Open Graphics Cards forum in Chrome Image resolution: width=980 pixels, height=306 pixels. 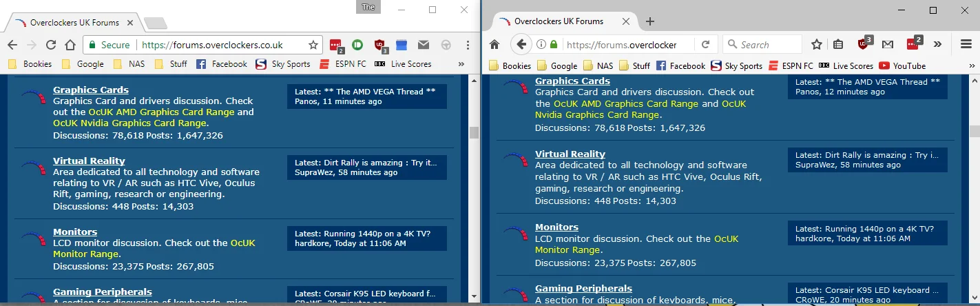pyautogui.click(x=91, y=90)
